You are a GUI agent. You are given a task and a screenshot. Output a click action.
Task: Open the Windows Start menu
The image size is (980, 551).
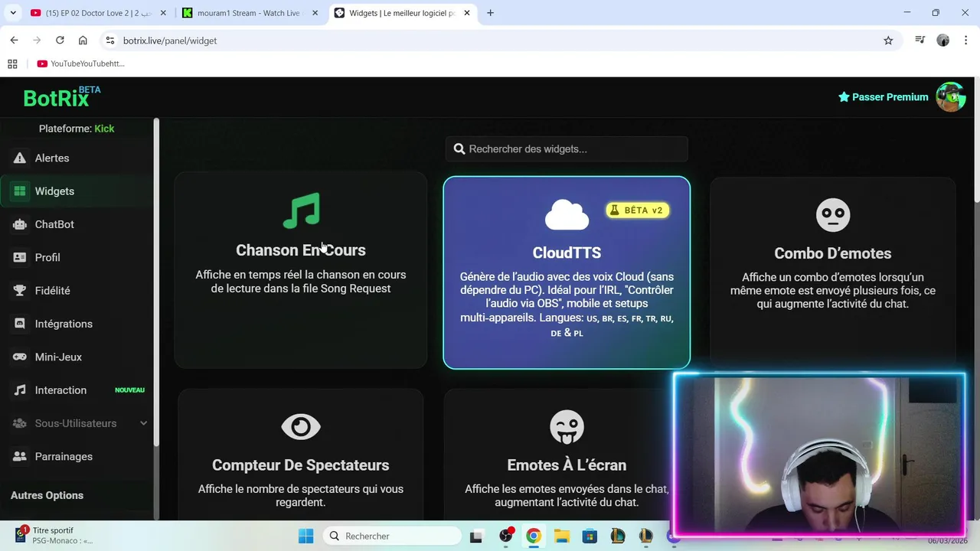point(305,536)
